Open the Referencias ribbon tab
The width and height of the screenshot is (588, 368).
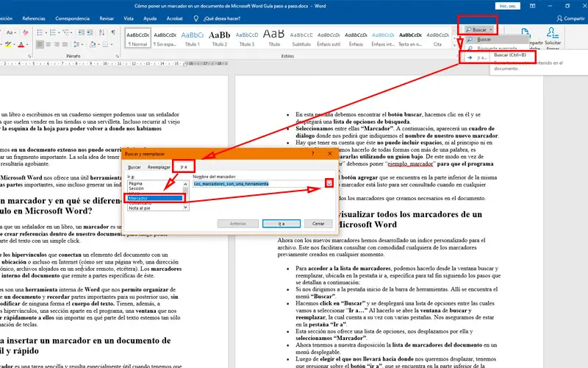pyautogui.click(x=34, y=18)
